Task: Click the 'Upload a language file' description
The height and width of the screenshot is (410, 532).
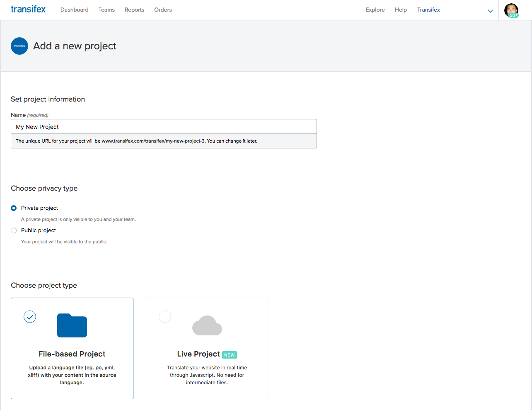Action: click(72, 375)
